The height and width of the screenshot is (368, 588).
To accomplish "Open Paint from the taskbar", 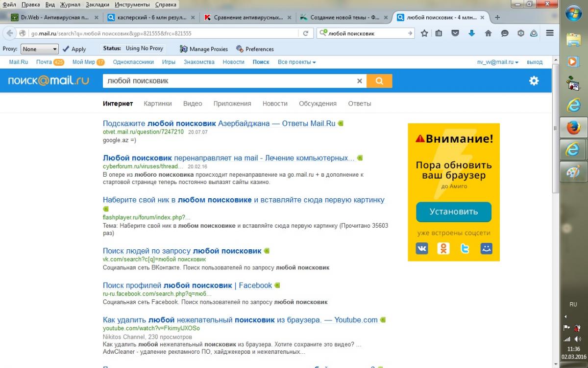I will [573, 172].
